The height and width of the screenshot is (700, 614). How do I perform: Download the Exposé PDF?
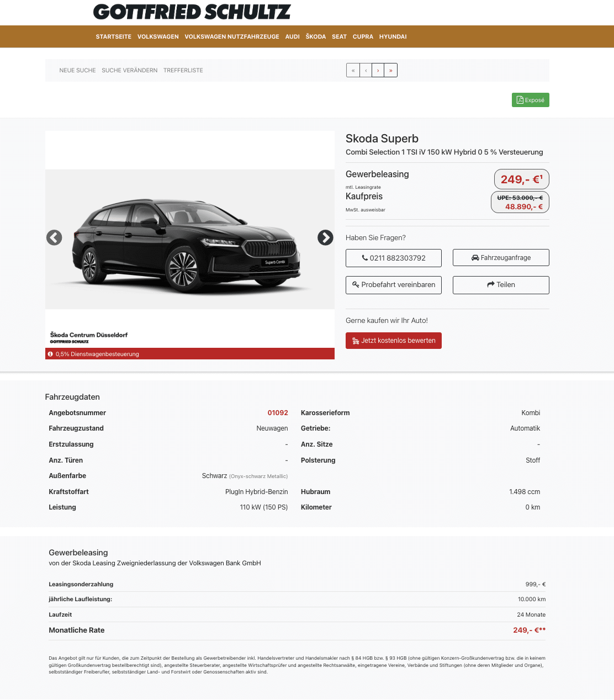click(x=530, y=100)
